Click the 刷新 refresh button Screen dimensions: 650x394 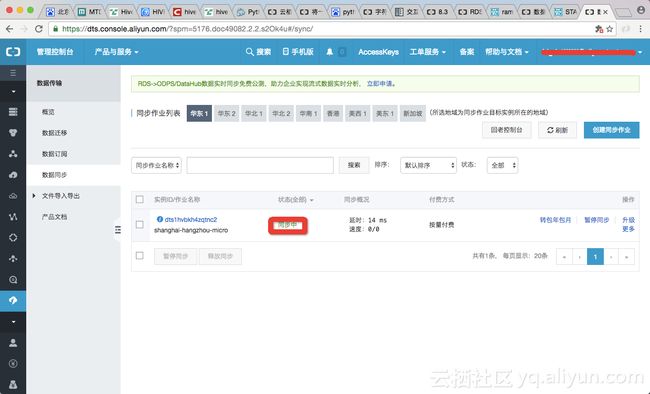click(x=557, y=130)
